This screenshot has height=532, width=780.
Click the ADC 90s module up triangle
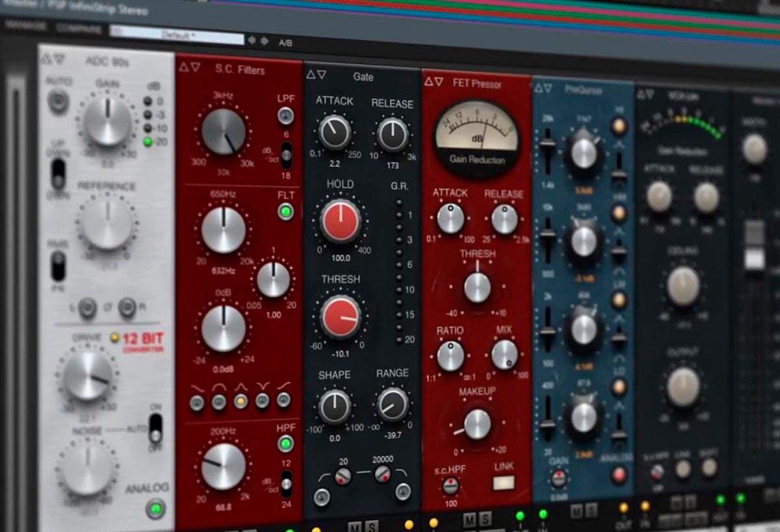pyautogui.click(x=46, y=58)
